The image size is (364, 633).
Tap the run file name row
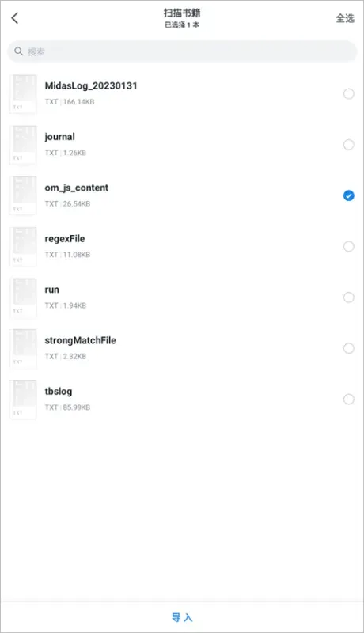[182, 298]
